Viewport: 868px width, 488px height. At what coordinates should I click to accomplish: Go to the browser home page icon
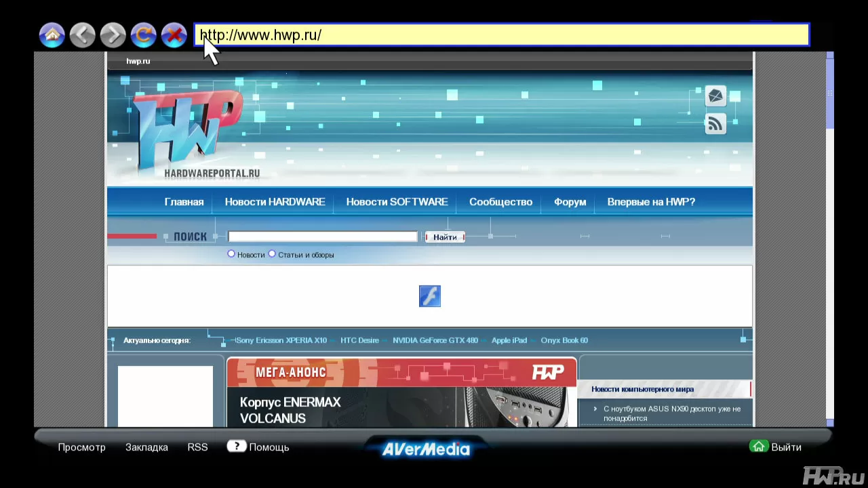pyautogui.click(x=52, y=35)
